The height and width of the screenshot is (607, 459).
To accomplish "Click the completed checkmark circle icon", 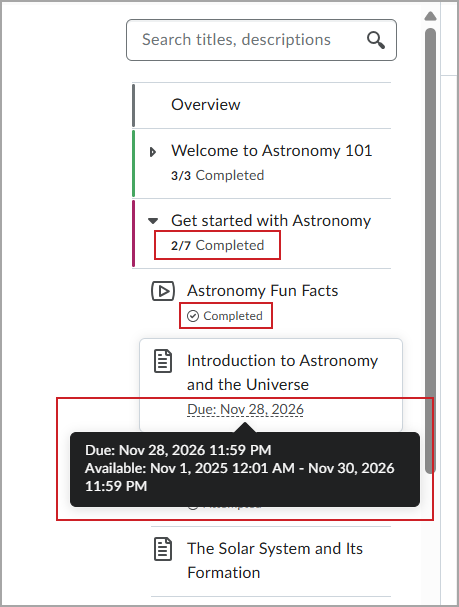I will pos(193,316).
